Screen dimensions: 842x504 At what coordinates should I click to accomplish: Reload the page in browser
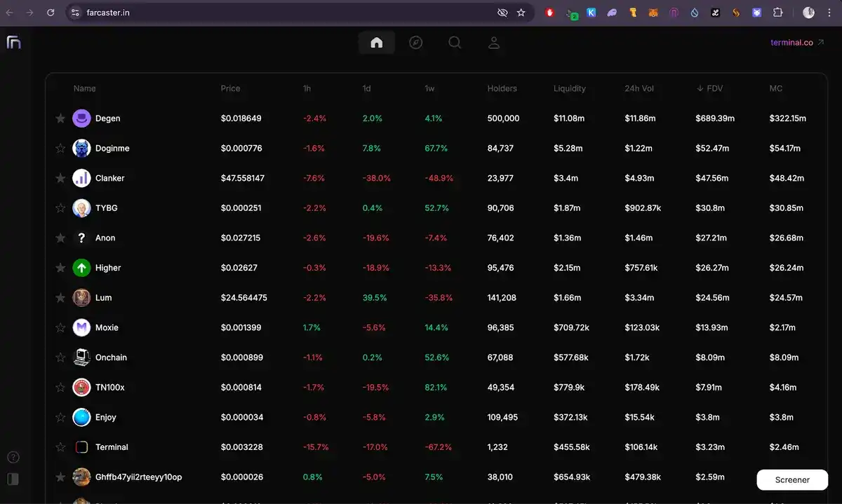point(51,13)
